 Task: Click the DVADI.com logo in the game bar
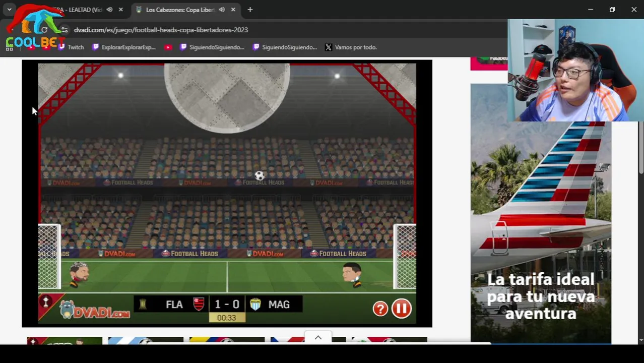pyautogui.click(x=95, y=309)
